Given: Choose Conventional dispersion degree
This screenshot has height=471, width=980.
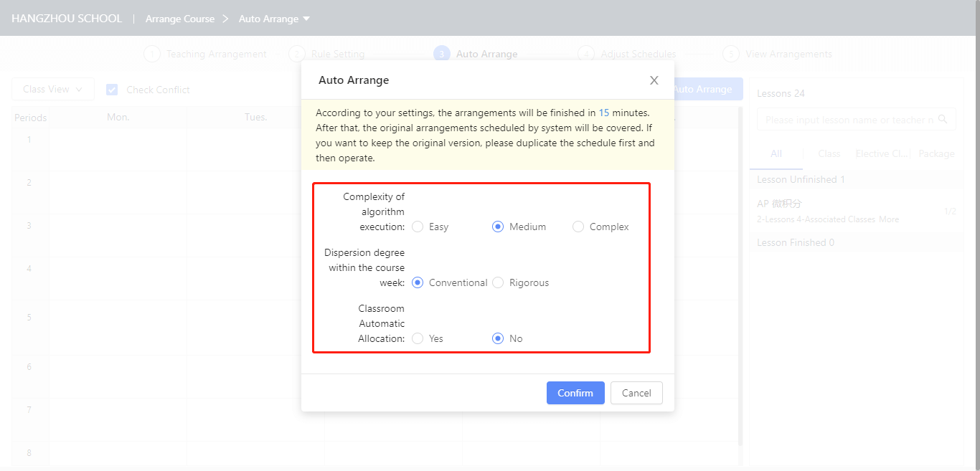Looking at the screenshot, I should pos(418,282).
